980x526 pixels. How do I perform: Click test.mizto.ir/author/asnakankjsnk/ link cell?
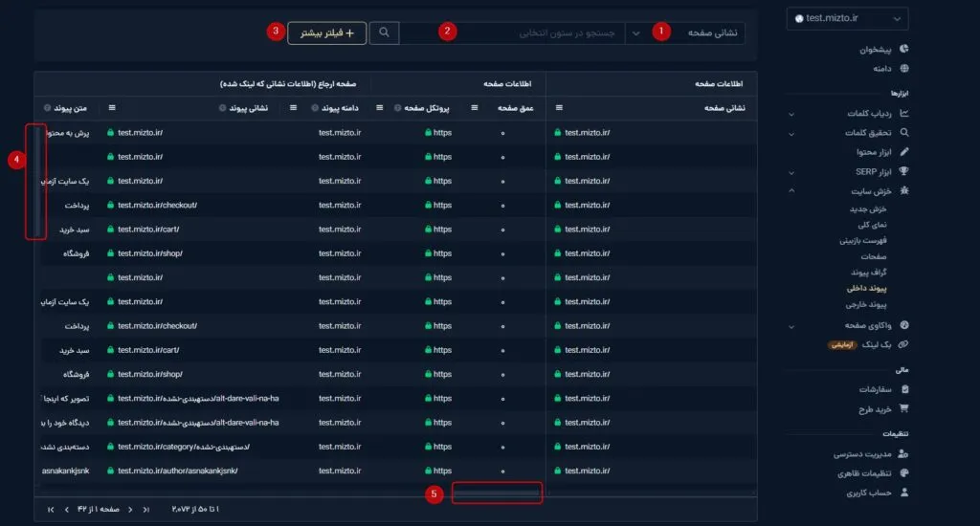point(177,471)
